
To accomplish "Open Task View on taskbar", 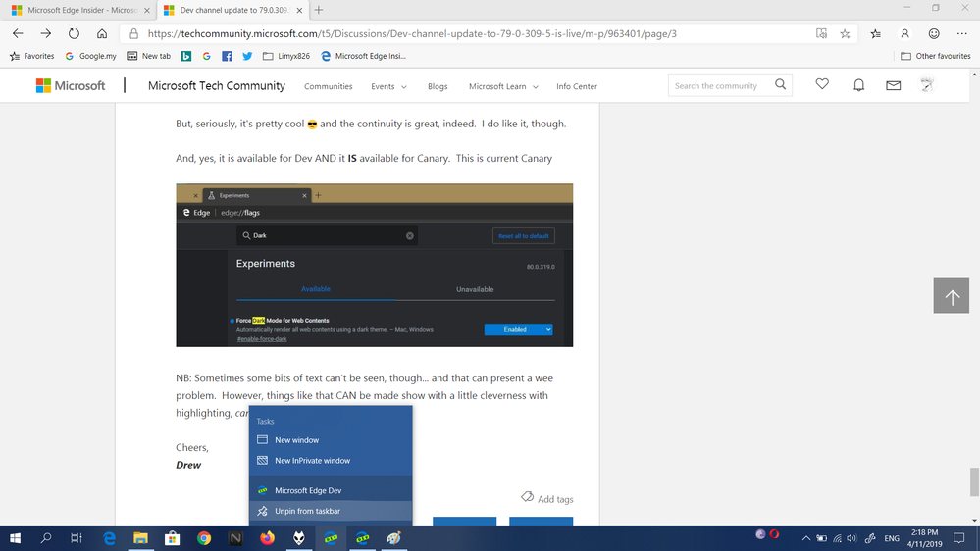I will (77, 538).
